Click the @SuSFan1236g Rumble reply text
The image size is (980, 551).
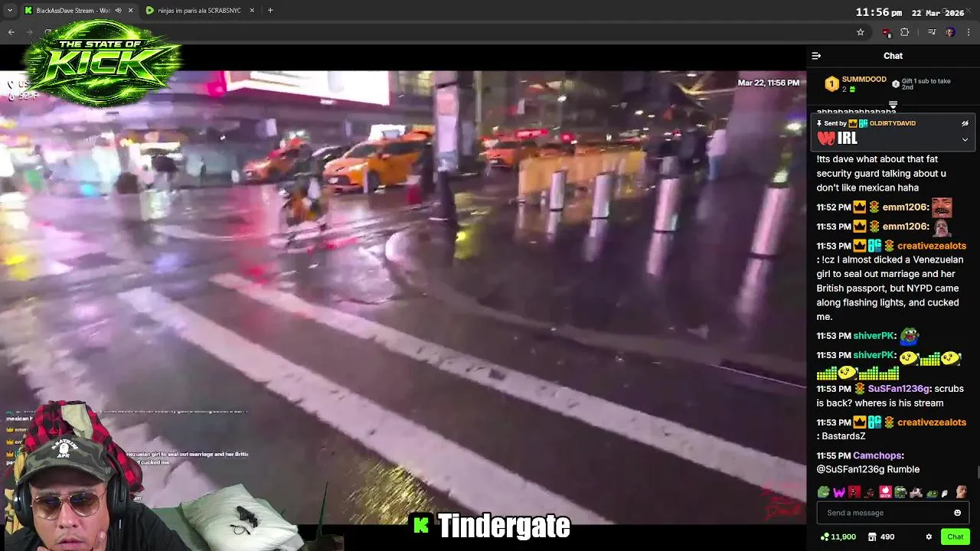click(868, 469)
